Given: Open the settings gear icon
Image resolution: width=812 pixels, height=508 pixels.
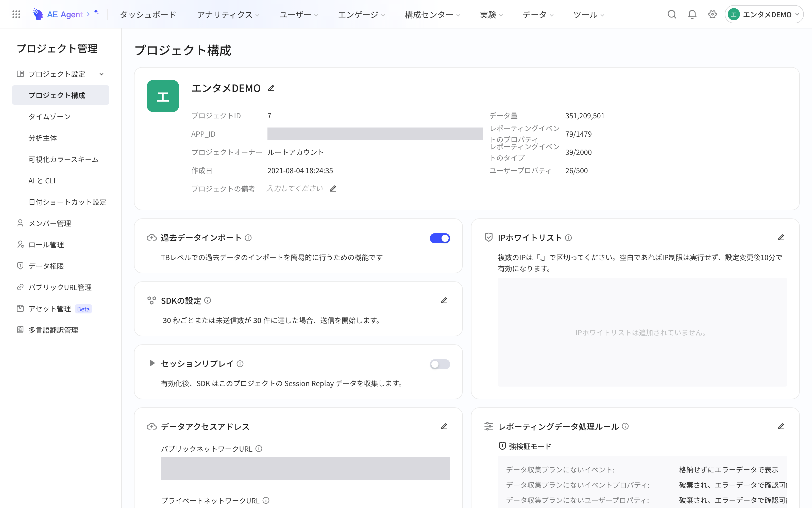Looking at the screenshot, I should click(712, 14).
